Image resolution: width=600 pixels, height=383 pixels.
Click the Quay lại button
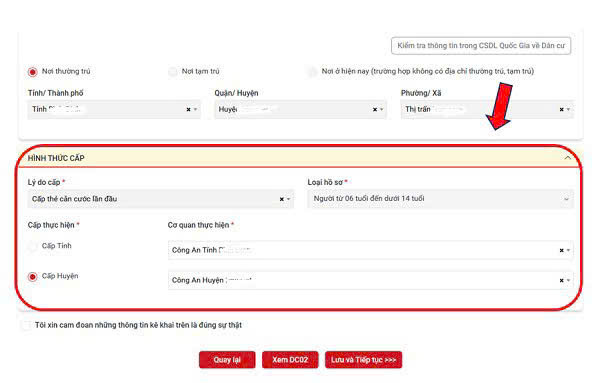[227, 360]
